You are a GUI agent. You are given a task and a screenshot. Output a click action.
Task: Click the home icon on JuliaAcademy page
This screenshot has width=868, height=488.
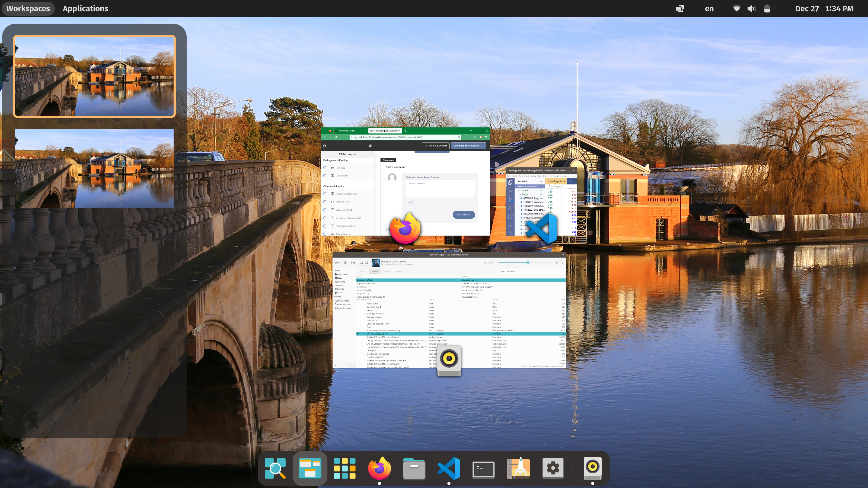tap(324, 146)
